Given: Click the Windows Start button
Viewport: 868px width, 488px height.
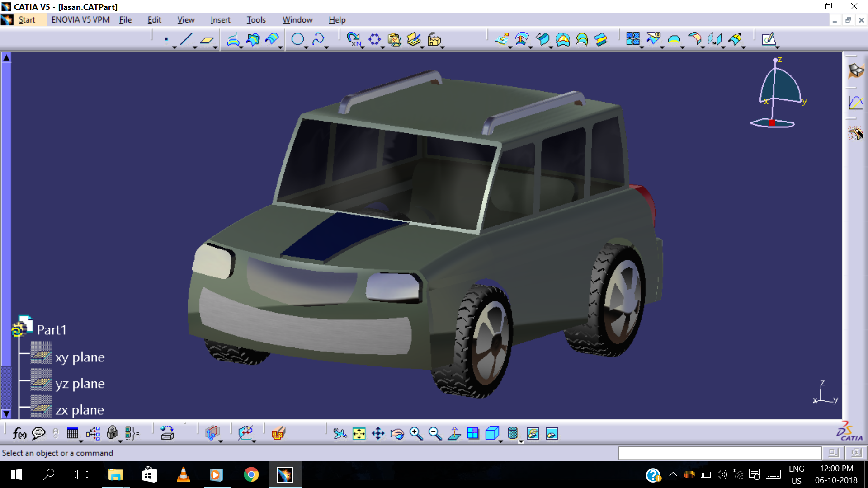Looking at the screenshot, I should click(x=16, y=474).
